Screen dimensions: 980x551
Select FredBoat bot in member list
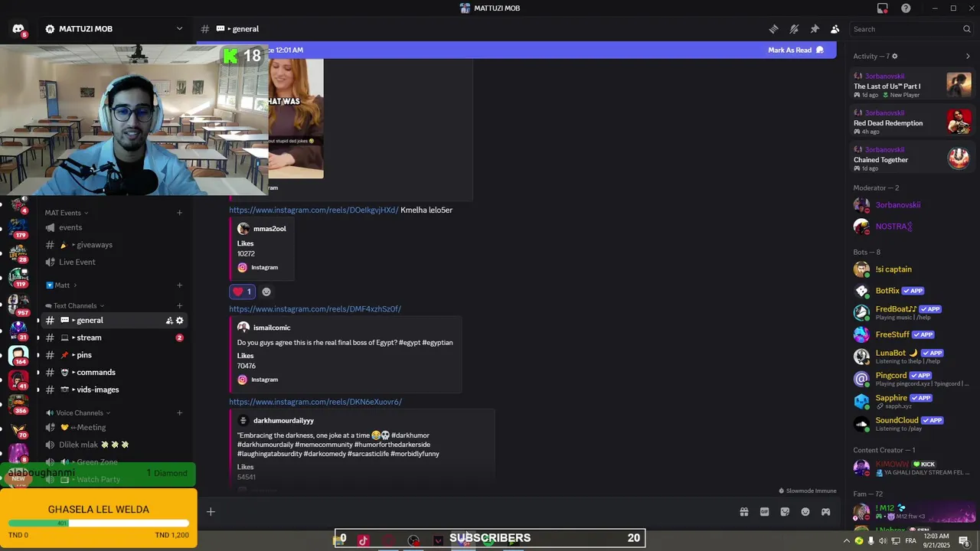(912, 312)
